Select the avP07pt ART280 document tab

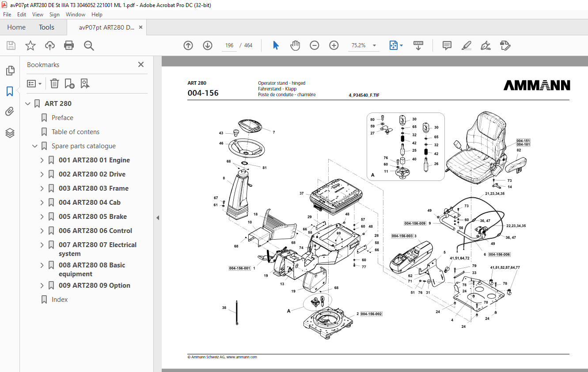pyautogui.click(x=106, y=27)
